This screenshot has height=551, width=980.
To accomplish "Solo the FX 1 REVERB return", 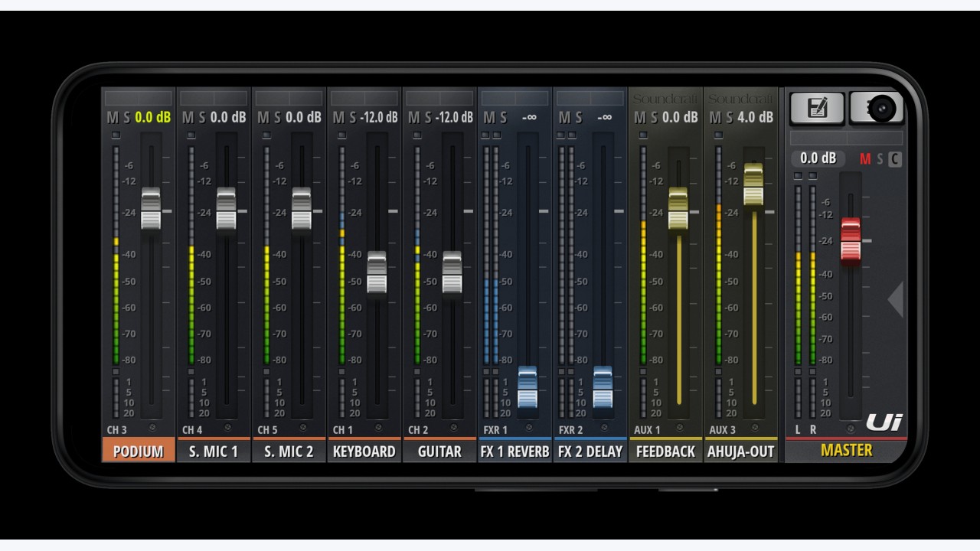I will pyautogui.click(x=503, y=118).
